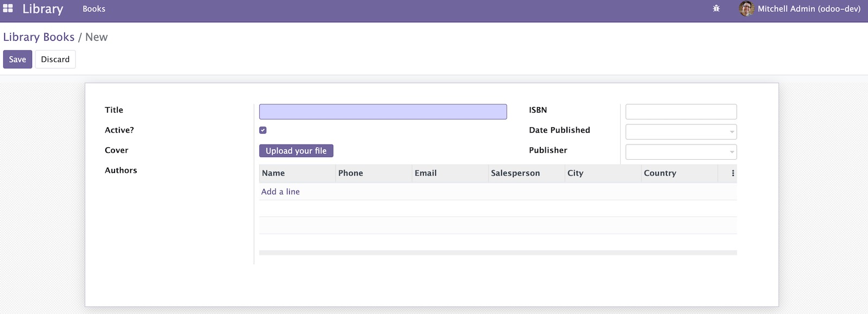
Task: Save the new book record
Action: click(x=17, y=59)
